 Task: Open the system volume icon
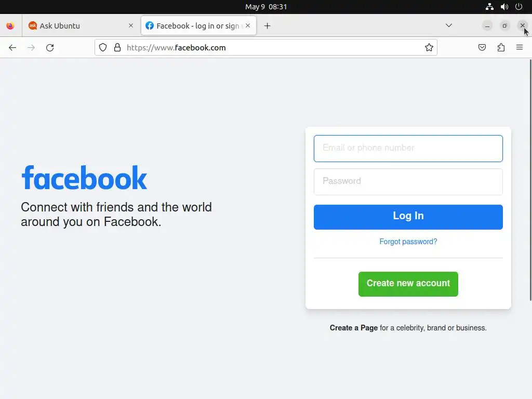click(504, 7)
